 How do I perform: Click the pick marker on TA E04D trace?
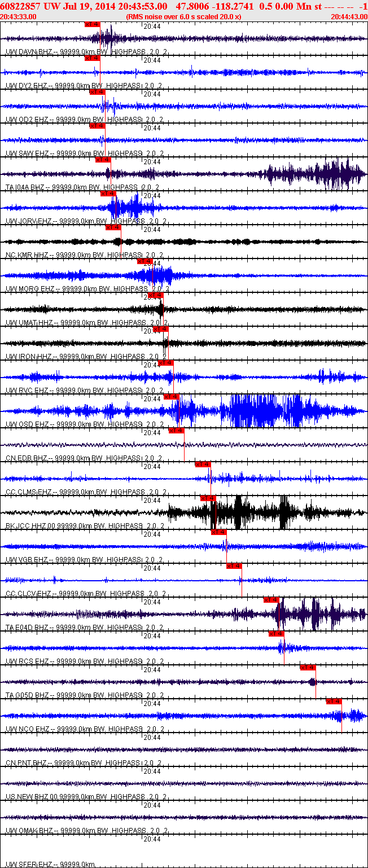[x=271, y=600]
